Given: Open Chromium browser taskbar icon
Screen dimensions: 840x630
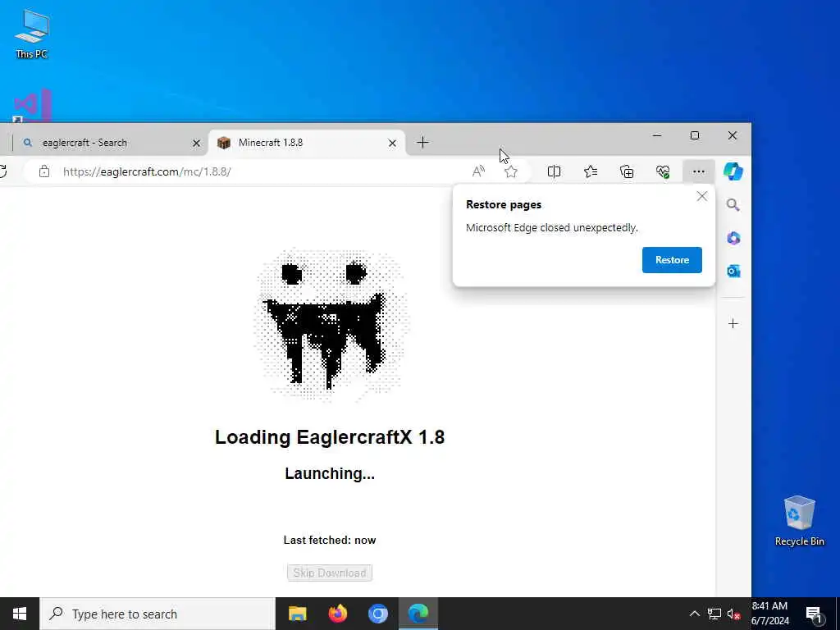Looking at the screenshot, I should [377, 614].
